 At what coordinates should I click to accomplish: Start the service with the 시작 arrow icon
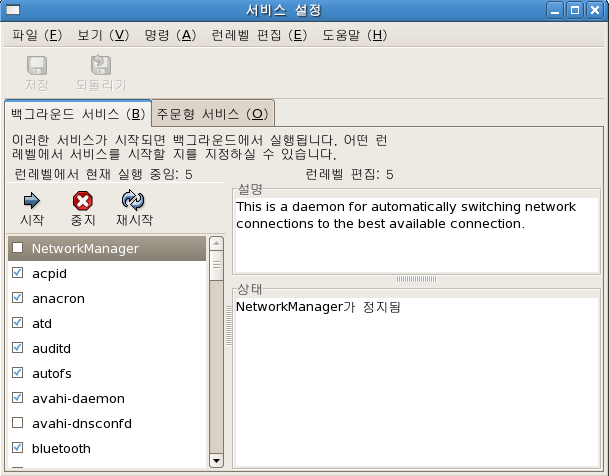[x=31, y=201]
